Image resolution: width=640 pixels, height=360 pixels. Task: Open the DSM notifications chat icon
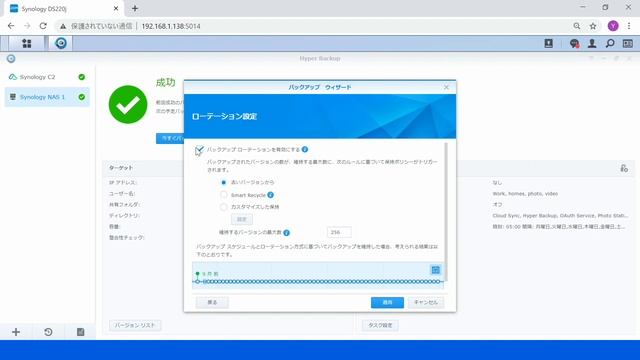coord(574,43)
